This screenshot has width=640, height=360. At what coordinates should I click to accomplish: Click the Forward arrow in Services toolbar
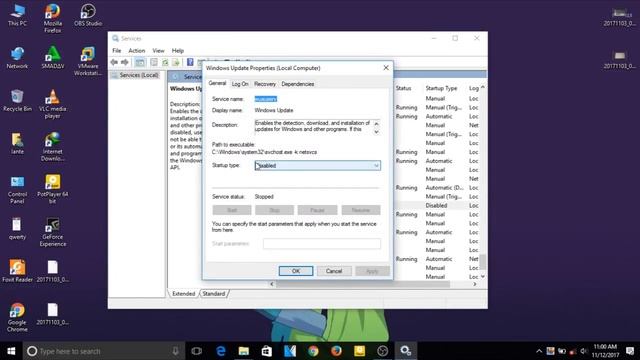pyautogui.click(x=125, y=62)
